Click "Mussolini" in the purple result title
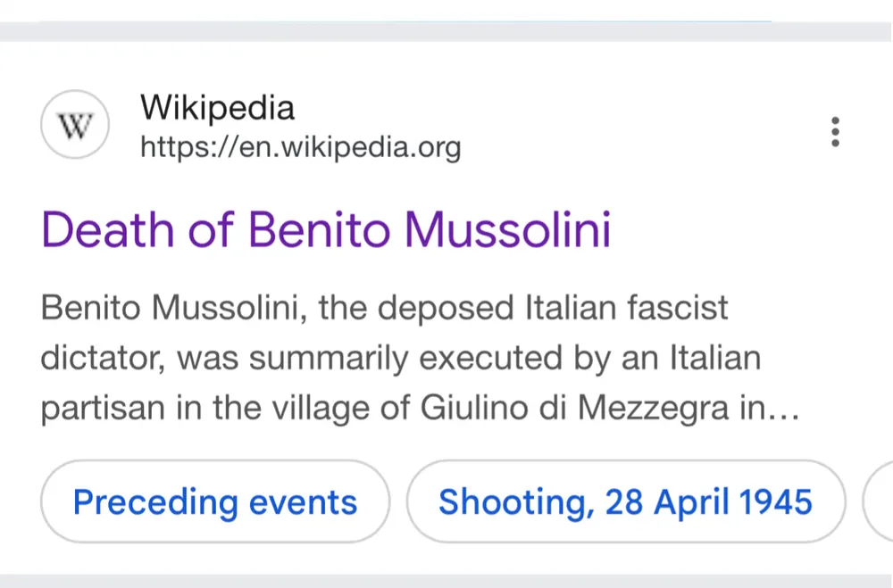Screen dimensions: 893x588 (x=507, y=229)
